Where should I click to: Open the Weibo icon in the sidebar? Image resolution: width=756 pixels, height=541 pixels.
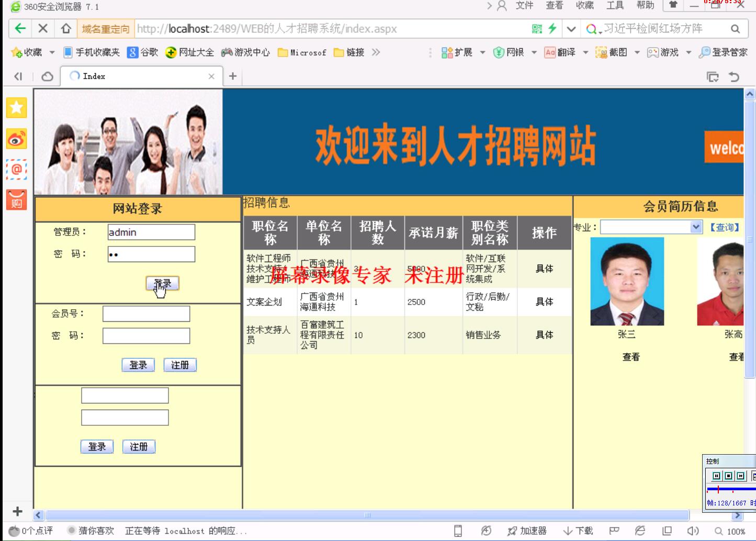coord(16,139)
